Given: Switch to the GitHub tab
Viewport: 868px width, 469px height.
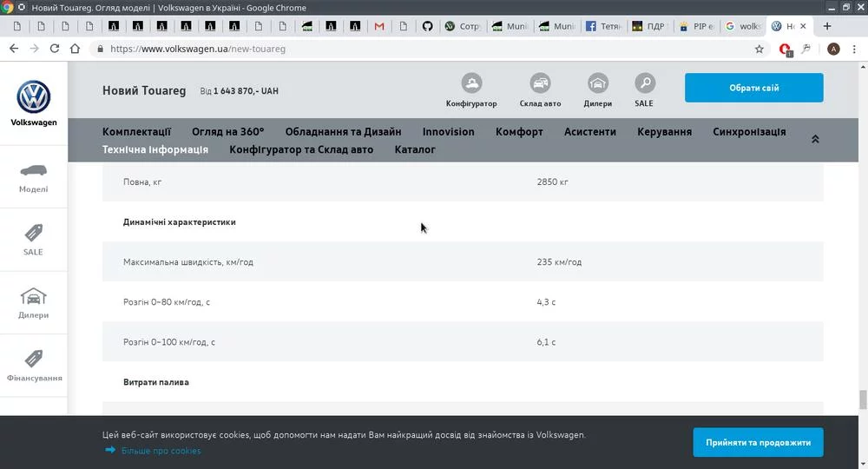Looking at the screenshot, I should point(427,26).
